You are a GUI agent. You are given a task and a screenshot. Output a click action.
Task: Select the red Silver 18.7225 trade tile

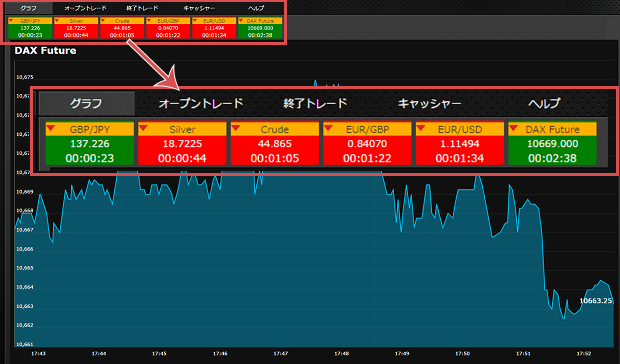(182, 143)
